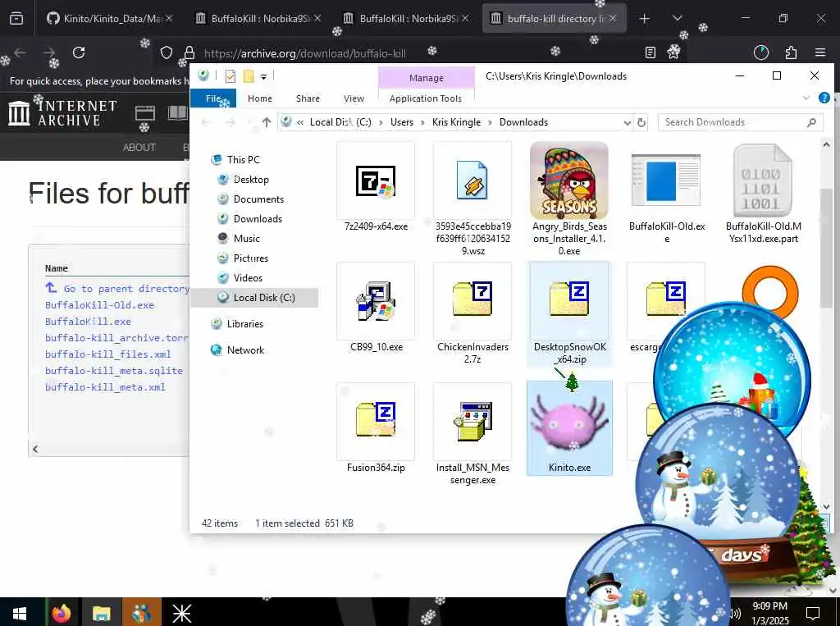Select the ChickenInvaders2.7z archive icon
This screenshot has width=840, height=626.
tap(472, 299)
